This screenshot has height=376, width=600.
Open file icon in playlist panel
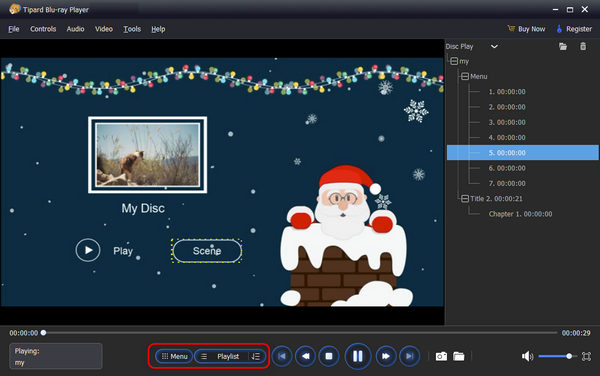[x=562, y=47]
